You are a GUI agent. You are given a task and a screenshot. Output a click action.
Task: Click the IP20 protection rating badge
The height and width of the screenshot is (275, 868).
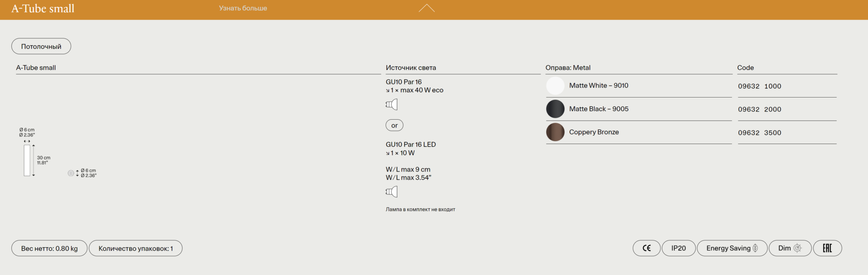tap(678, 248)
